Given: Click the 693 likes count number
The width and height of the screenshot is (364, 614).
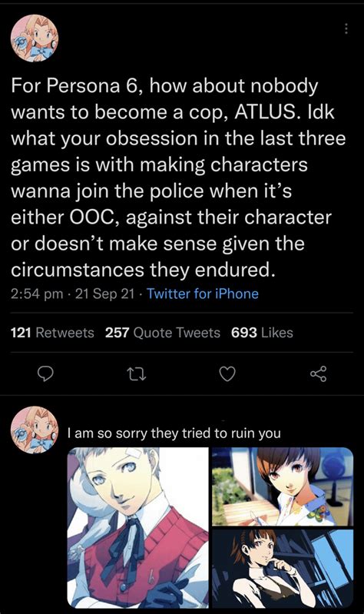Looking at the screenshot, I should 244,333.
